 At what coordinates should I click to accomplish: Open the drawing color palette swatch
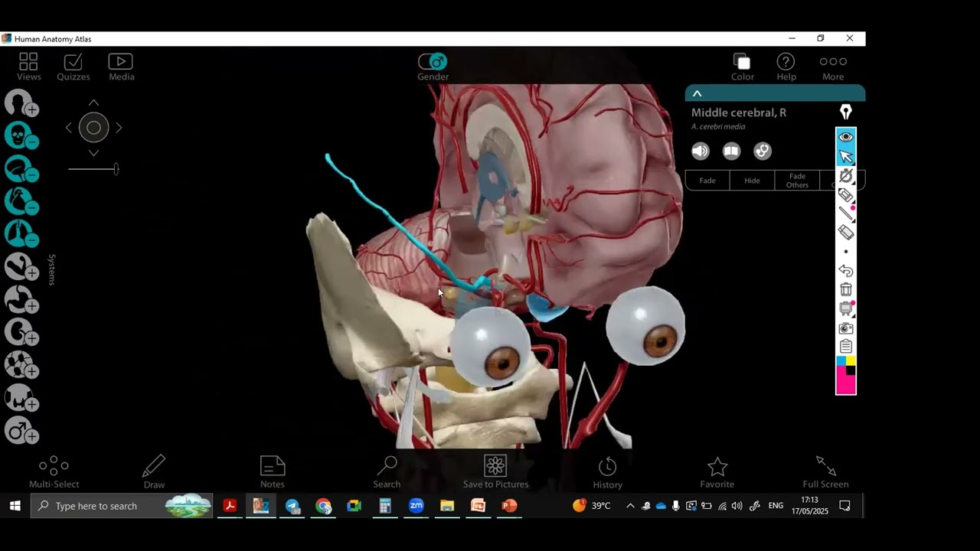point(846,375)
